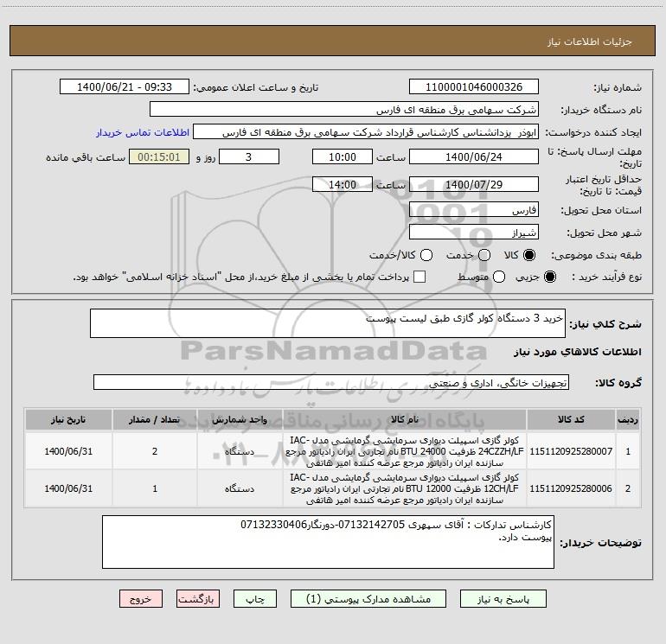Click the goods group field تجهیزات خانگی
Viewport: 666px width, 644px height.
(331, 382)
